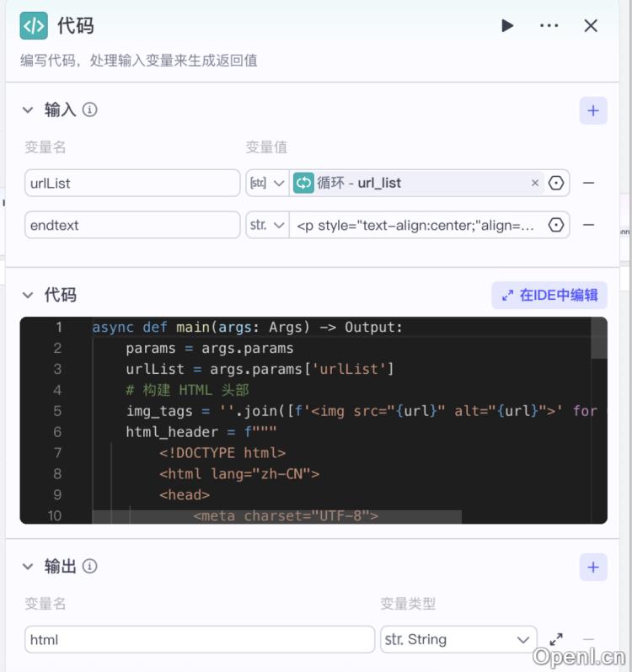The height and width of the screenshot is (672, 632).
Task: Click the <html lang="zh-CN"> code line
Action: click(239, 474)
